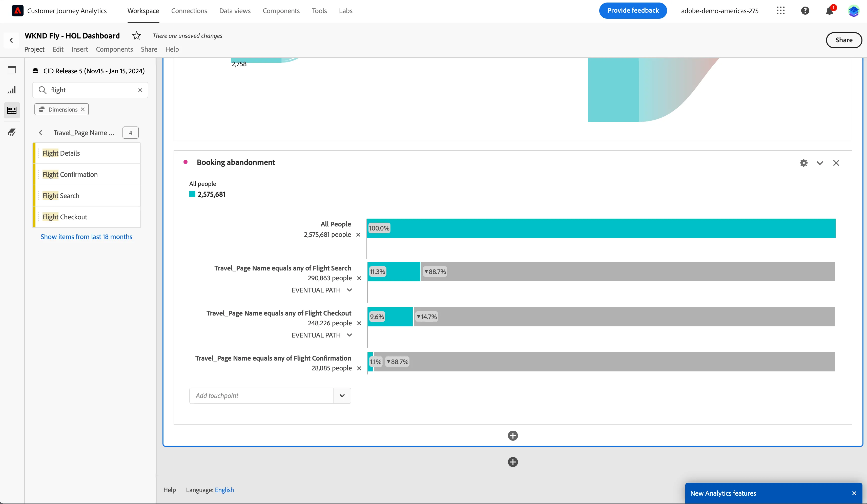Switch to the Data views tab
867x504 pixels.
click(x=235, y=11)
